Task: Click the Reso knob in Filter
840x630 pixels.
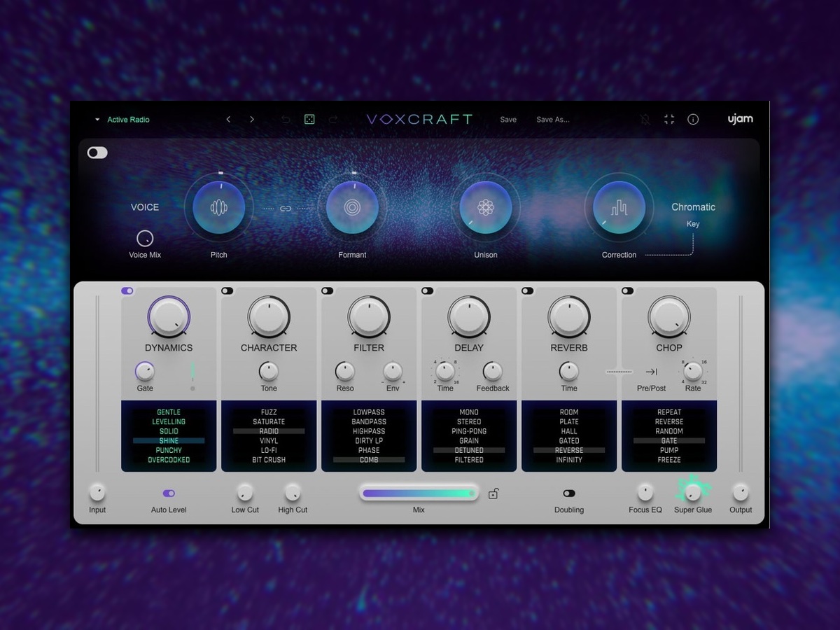Action: [x=345, y=371]
